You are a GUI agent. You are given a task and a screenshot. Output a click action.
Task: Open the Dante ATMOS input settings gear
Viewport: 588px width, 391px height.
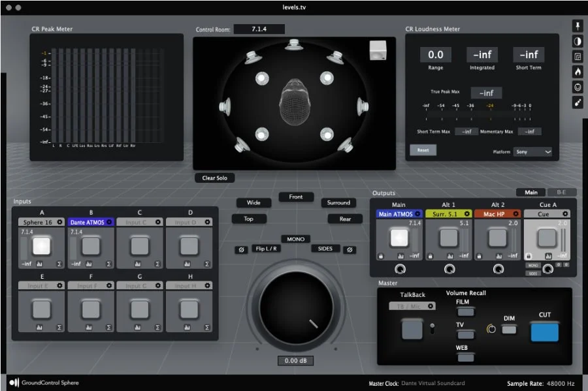click(x=109, y=221)
